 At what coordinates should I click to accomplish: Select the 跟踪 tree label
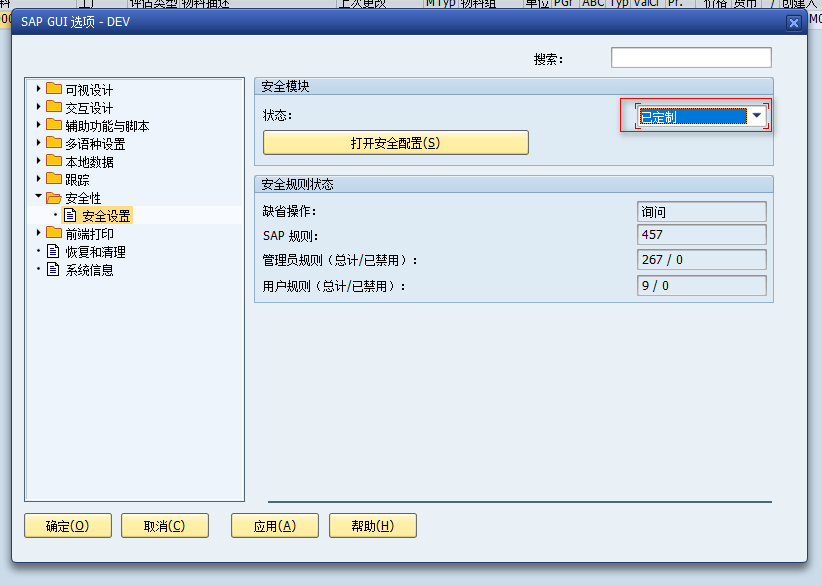tap(77, 180)
